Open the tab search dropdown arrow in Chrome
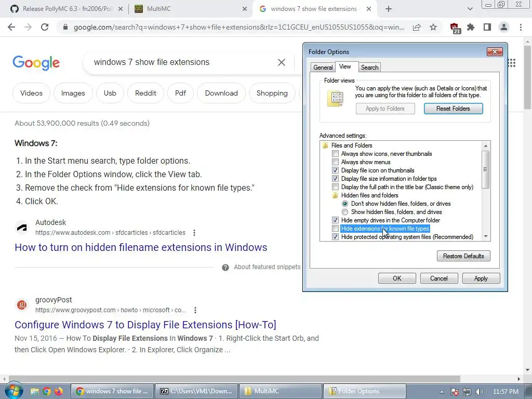Viewport: 532px width, 399px height. coord(470,9)
